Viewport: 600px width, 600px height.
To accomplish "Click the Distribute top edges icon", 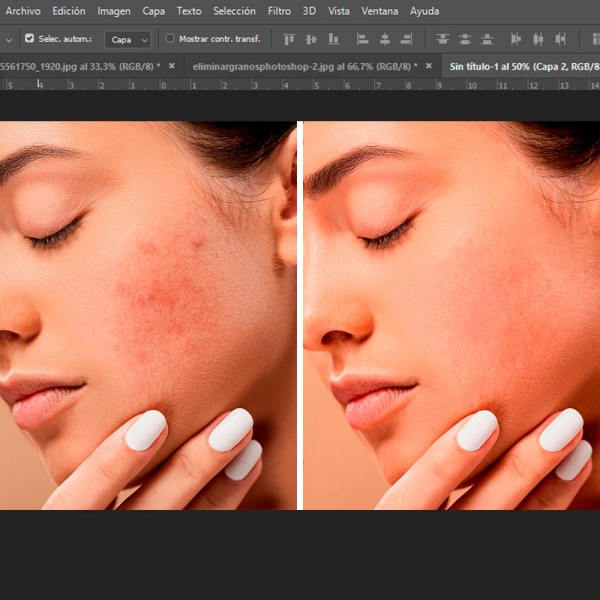I will coord(443,39).
